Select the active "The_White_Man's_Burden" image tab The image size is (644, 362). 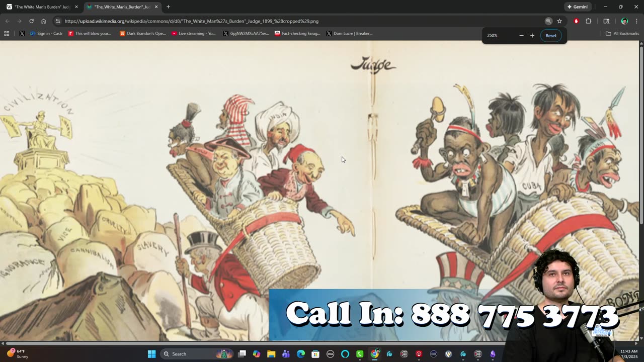coord(122,7)
